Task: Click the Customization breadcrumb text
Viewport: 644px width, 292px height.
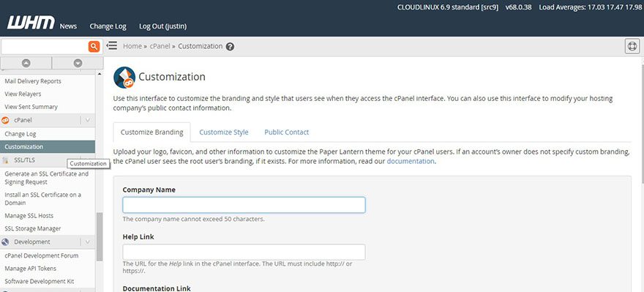Action: pyautogui.click(x=201, y=46)
